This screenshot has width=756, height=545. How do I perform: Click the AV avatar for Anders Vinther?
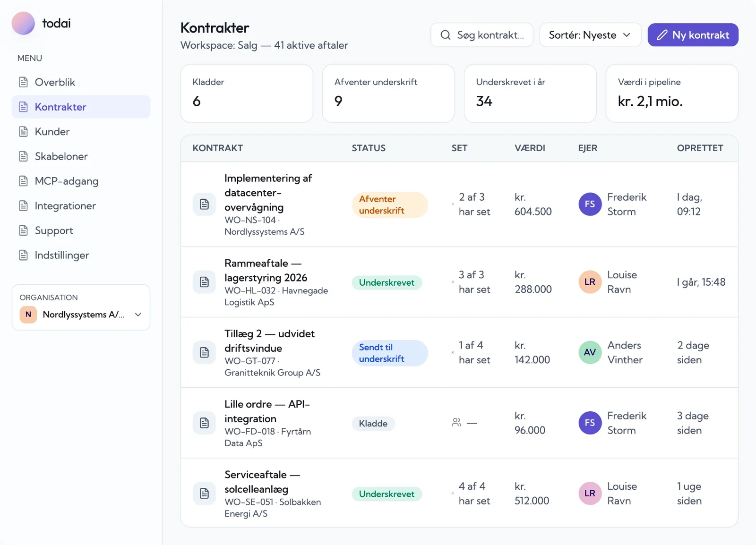click(590, 352)
